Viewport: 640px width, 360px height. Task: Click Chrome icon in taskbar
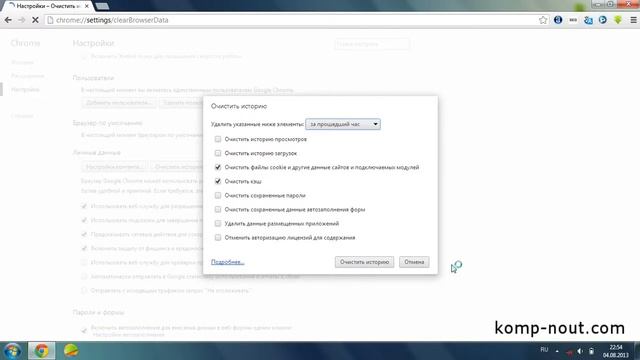tap(41, 351)
